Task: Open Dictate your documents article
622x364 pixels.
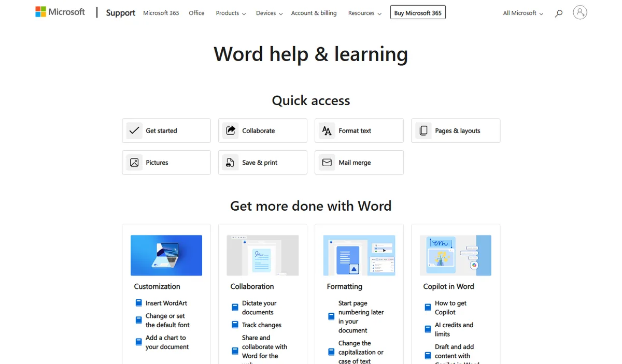Action: (x=259, y=308)
